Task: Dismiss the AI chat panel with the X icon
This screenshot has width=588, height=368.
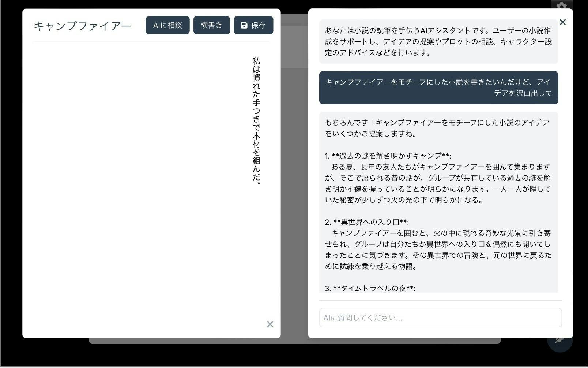Action: 562,22
